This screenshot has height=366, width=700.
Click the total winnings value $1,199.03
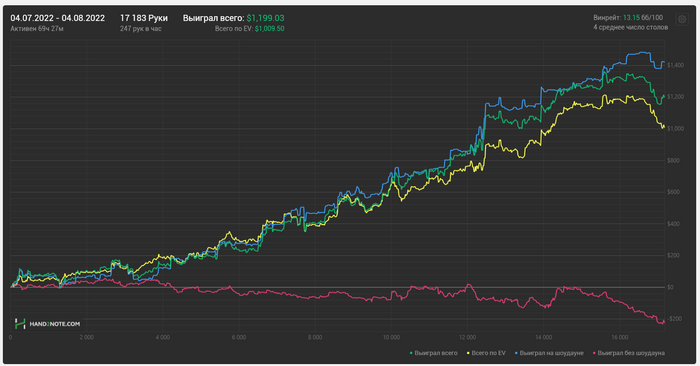coord(265,18)
